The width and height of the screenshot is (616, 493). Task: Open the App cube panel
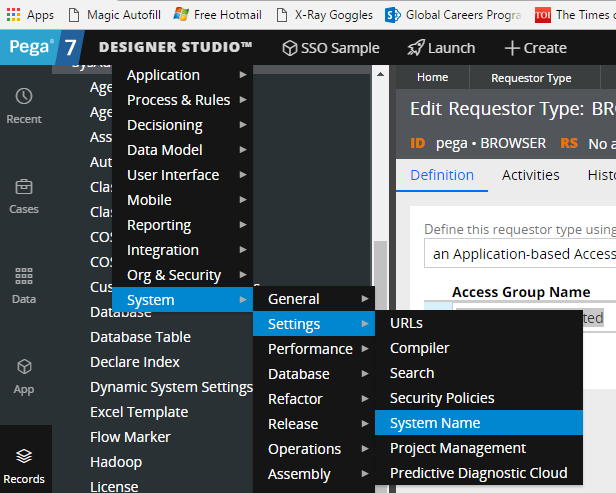24,376
